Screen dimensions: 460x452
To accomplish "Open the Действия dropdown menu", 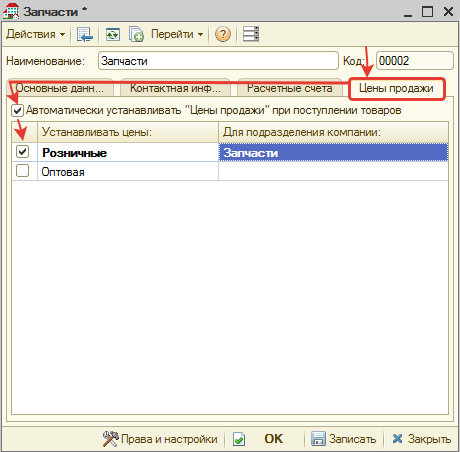I will [x=35, y=34].
